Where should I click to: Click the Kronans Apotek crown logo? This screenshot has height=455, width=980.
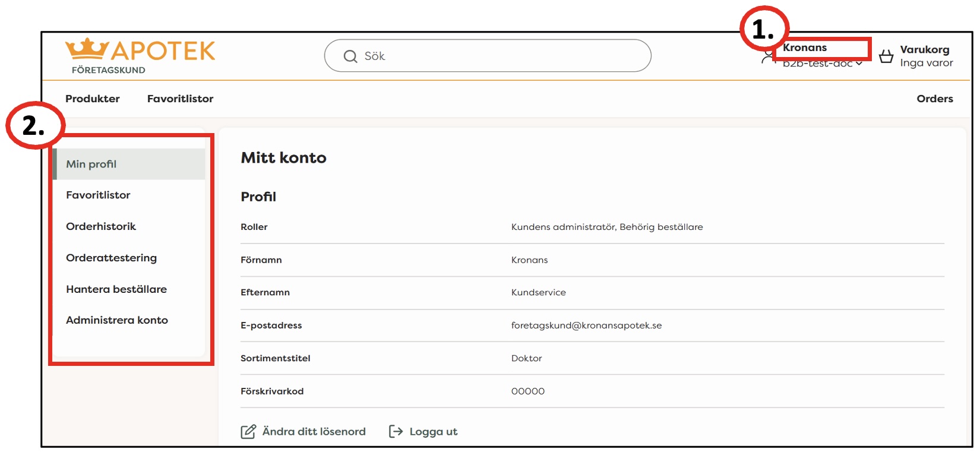[87, 49]
